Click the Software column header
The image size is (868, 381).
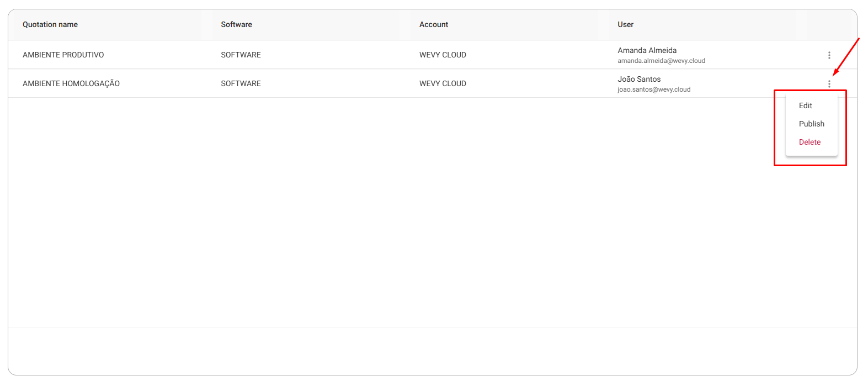[236, 24]
